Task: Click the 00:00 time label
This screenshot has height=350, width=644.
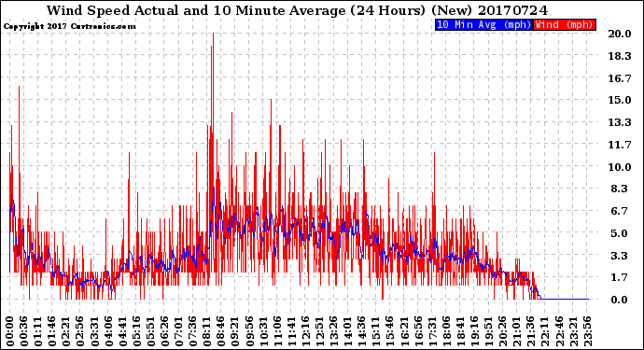Action: point(10,331)
